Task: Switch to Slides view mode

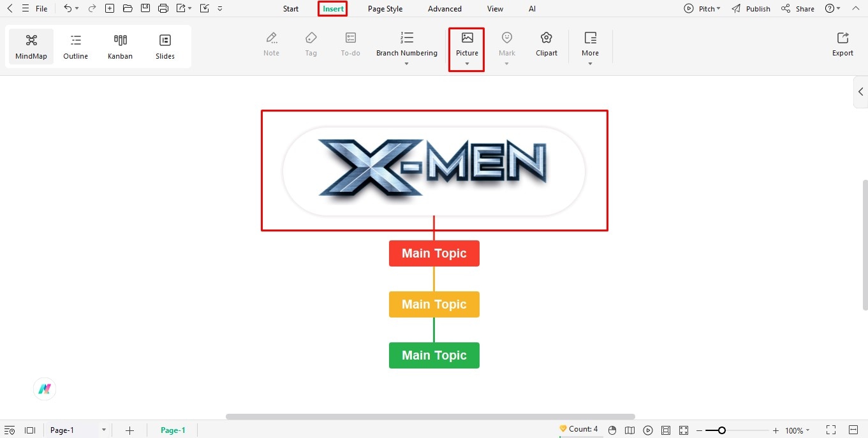Action: pos(165,47)
